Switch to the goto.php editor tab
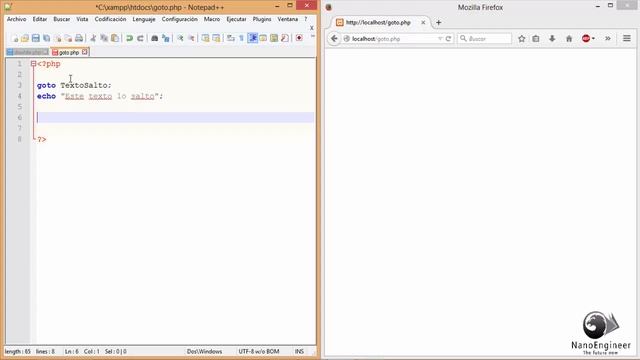This screenshot has width=640, height=360. pyautogui.click(x=69, y=52)
